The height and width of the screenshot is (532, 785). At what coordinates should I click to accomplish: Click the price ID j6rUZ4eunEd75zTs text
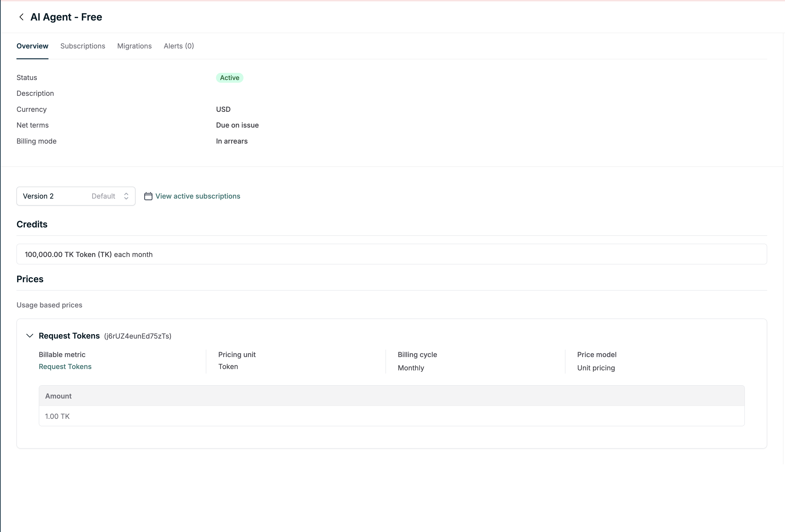click(x=138, y=336)
